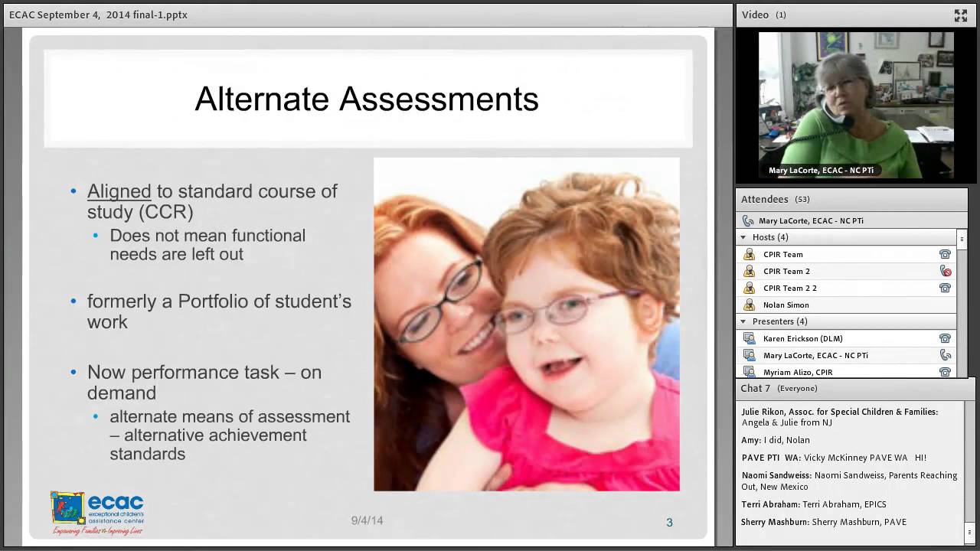
Task: Click Julie Rikon's chat message
Action: pyautogui.click(x=840, y=417)
